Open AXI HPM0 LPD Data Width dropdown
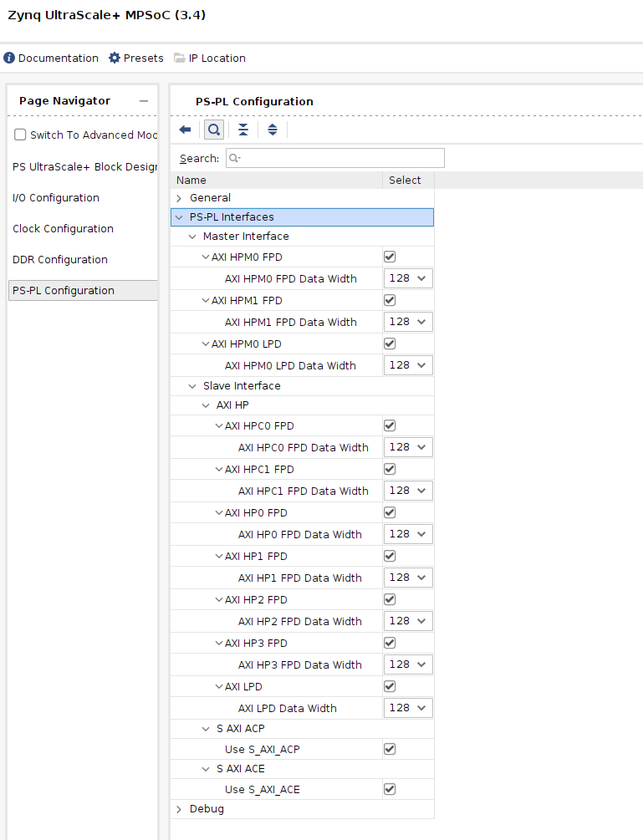Screen dimensions: 643x840 click(408, 364)
